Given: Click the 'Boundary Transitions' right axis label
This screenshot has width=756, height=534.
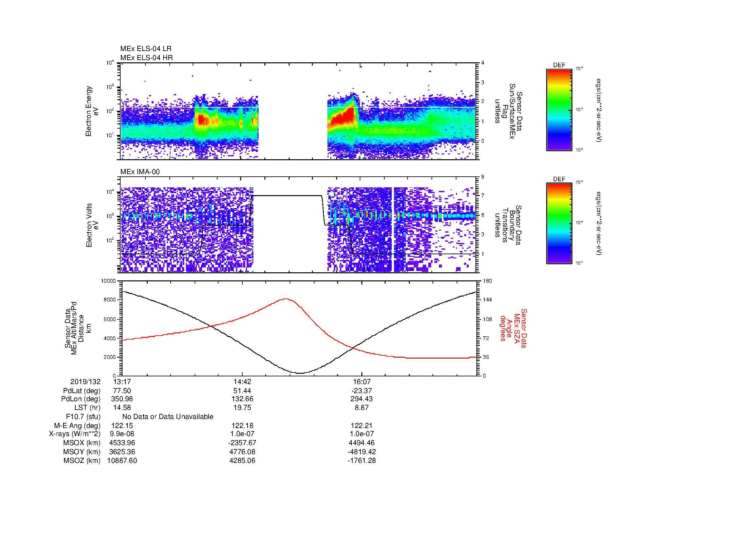Looking at the screenshot, I should tap(508, 225).
